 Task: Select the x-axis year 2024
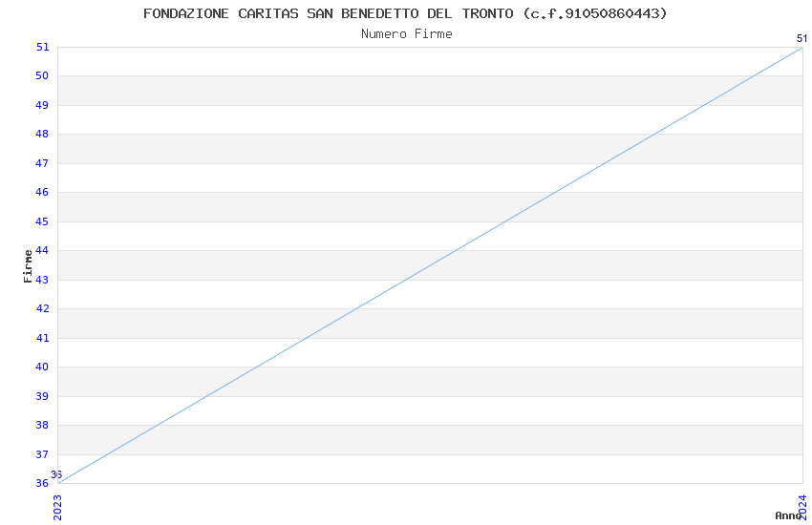pos(802,507)
